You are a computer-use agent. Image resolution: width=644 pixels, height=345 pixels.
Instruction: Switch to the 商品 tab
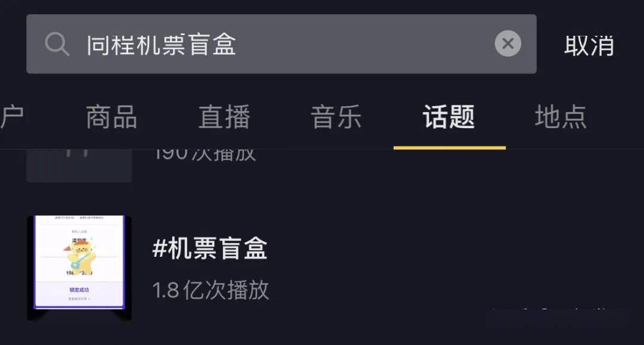[x=112, y=117]
